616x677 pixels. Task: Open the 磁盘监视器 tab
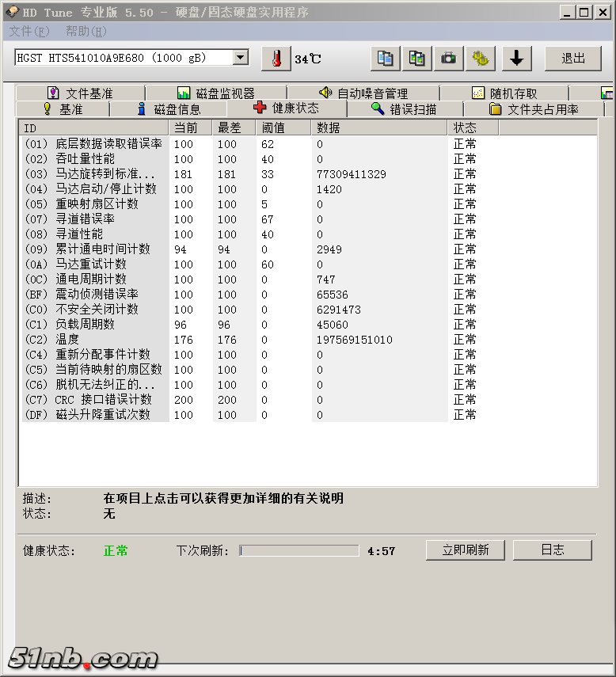pyautogui.click(x=215, y=93)
